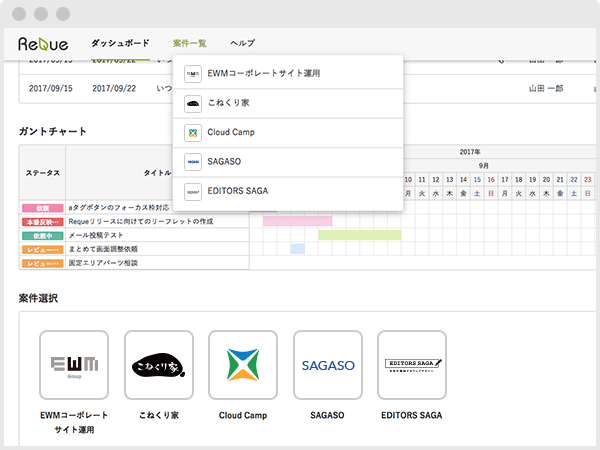Image resolution: width=600 pixels, height=450 pixels.
Task: Open task aタグボタンのフォーカス枠対応
Action: tap(119, 208)
